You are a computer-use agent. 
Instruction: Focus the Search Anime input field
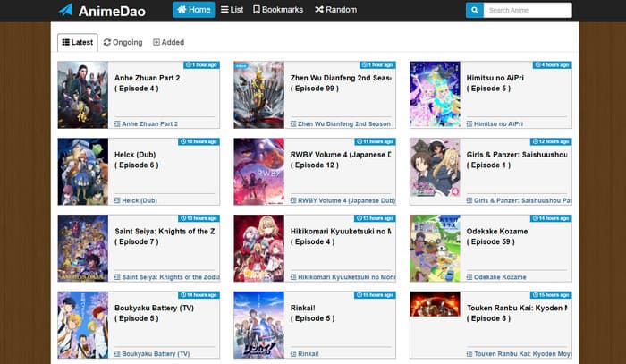pos(528,10)
